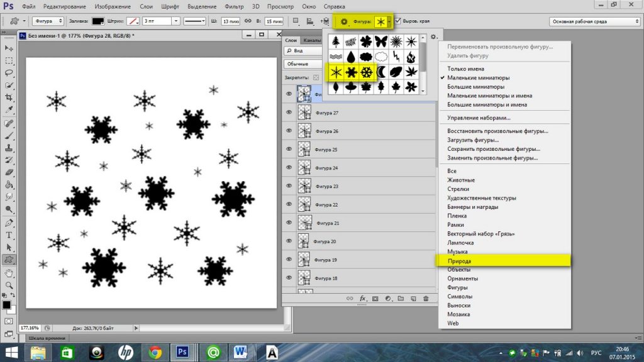Pick the crescent moon shape
Screen dimensions: 644x362
pos(380,72)
